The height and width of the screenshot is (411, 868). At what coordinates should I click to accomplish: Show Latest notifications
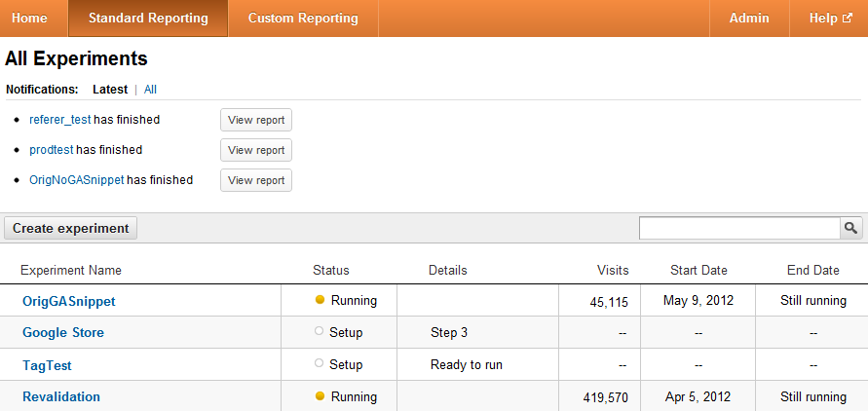(x=110, y=90)
